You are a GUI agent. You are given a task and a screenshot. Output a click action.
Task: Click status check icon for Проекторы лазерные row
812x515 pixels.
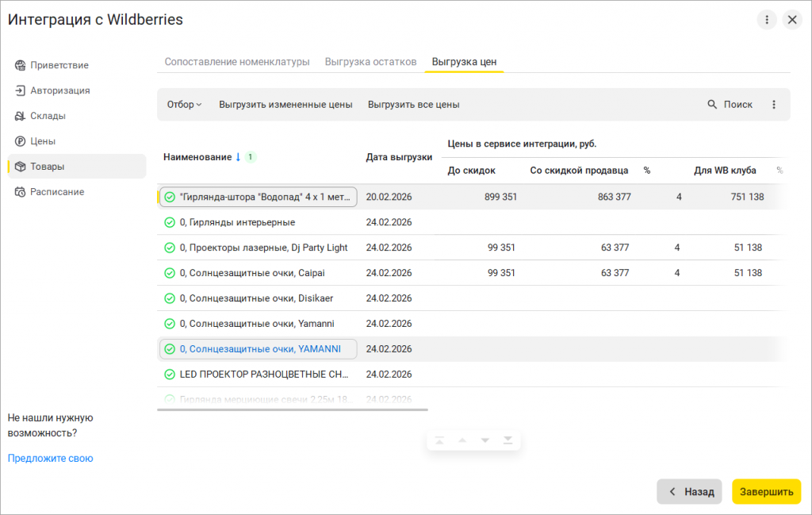pyautogui.click(x=170, y=248)
